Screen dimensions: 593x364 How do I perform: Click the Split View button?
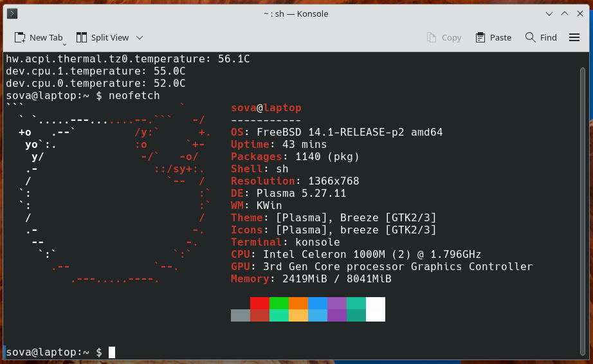102,37
